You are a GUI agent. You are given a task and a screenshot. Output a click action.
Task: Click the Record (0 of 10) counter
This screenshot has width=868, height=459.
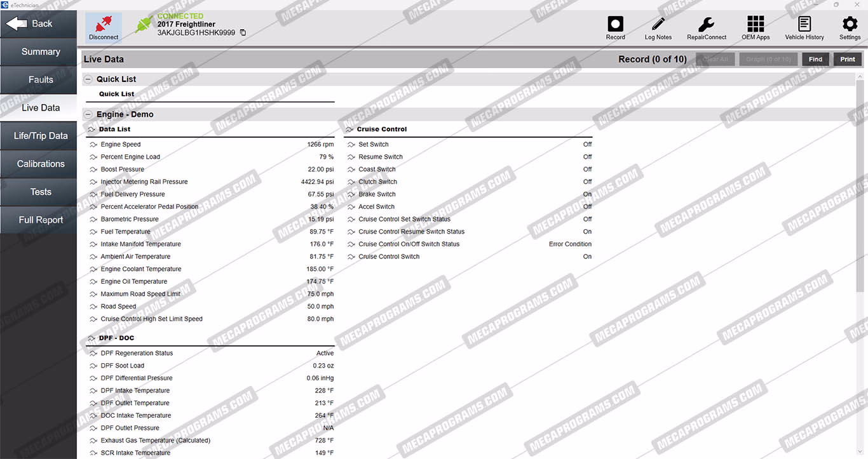coord(653,59)
